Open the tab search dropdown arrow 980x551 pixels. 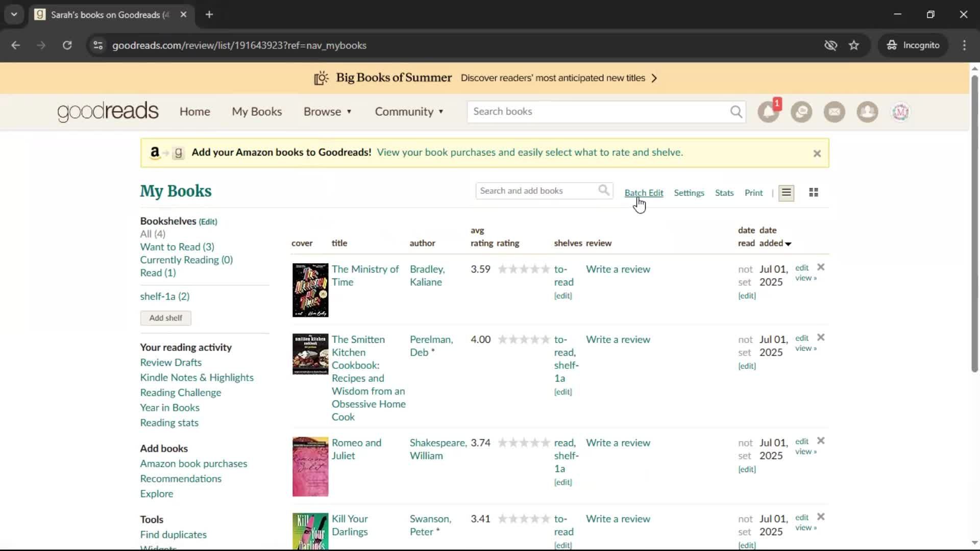tap(14, 14)
